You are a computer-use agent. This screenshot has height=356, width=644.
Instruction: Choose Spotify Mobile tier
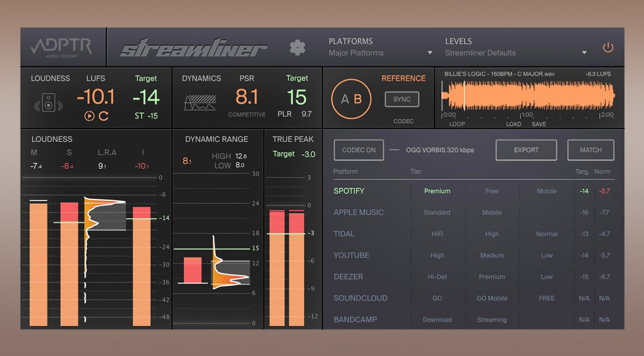point(547,191)
